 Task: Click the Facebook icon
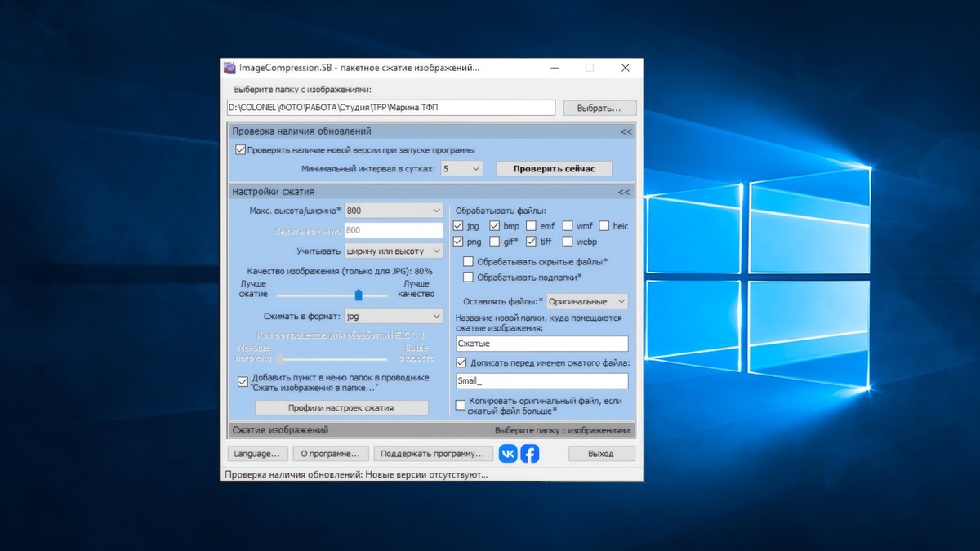(x=530, y=454)
